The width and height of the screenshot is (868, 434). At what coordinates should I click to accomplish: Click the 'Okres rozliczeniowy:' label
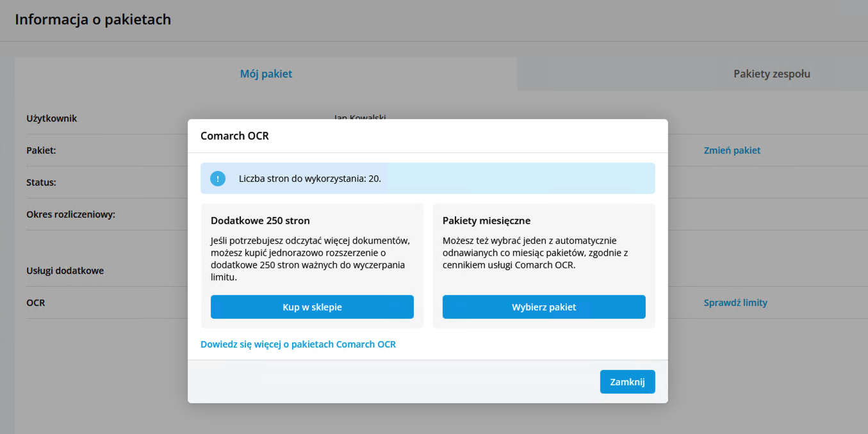click(70, 214)
